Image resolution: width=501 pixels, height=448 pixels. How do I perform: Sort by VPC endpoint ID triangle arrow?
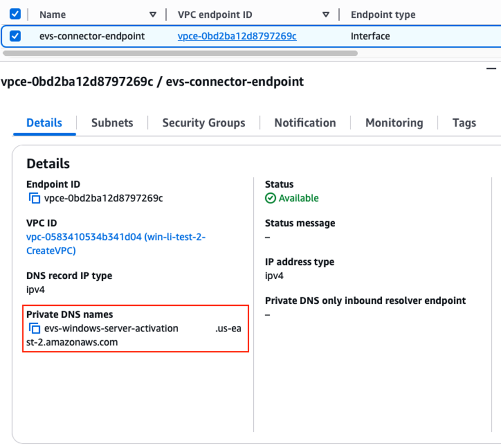click(x=326, y=15)
